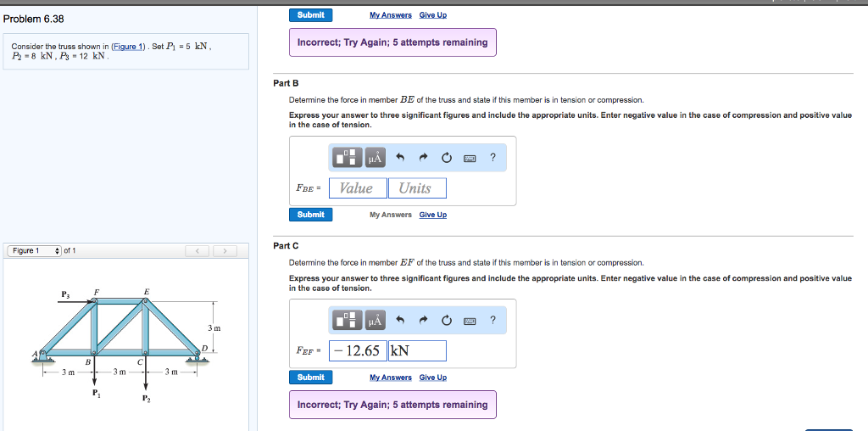The height and width of the screenshot is (431, 868).
Task: Submit the answer at top of page
Action: point(310,15)
